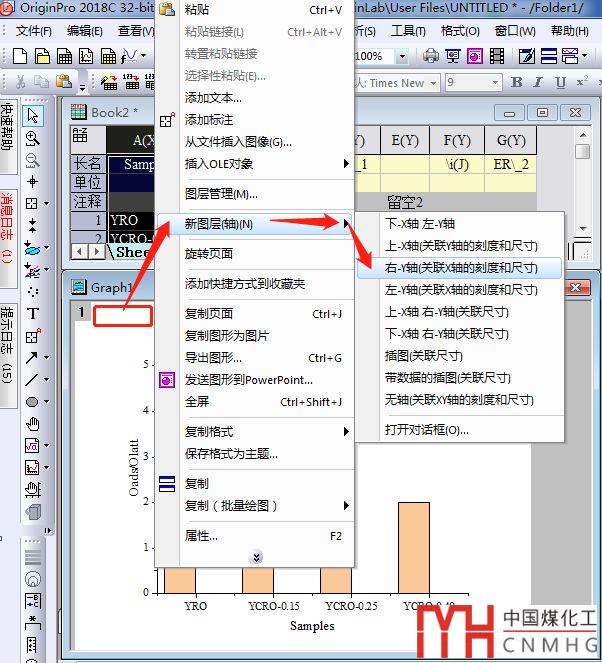The width and height of the screenshot is (602, 663).
Task: Open the 工具(T) menu
Action: coord(408,31)
